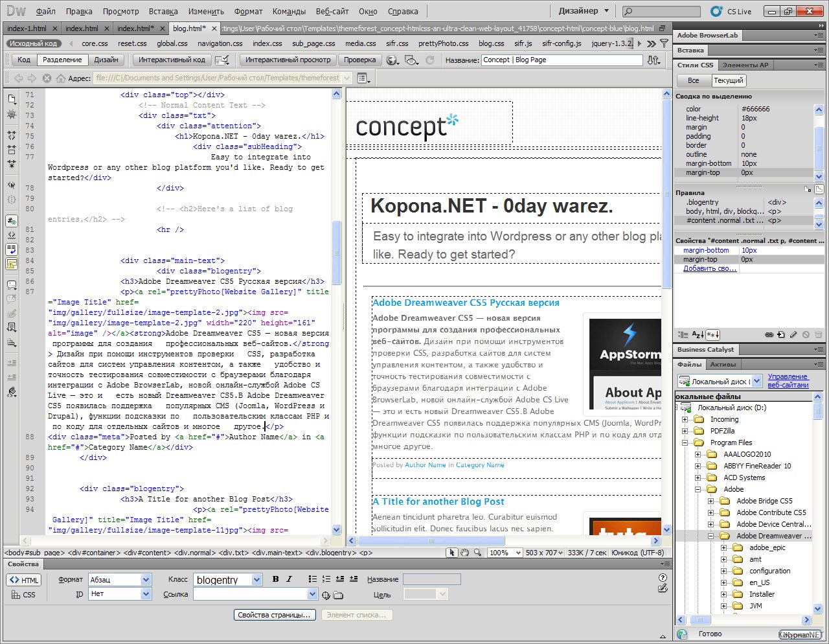Click the Проверка button
Viewport: 829px width, 644px height.
tap(360, 60)
